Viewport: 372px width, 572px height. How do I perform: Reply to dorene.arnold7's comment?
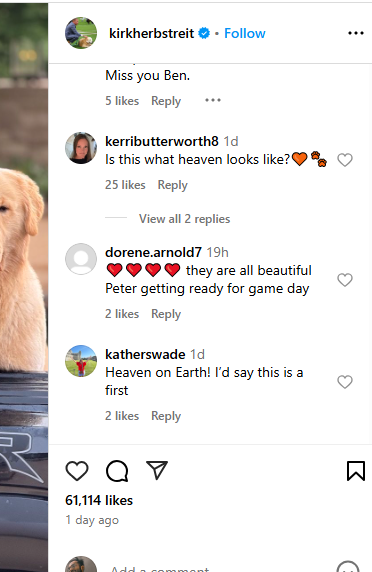[166, 314]
